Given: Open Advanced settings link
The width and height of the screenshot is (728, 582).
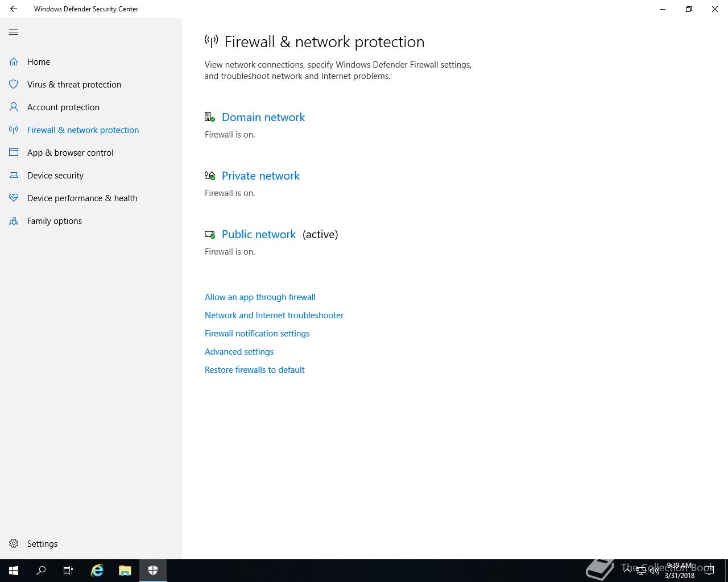Looking at the screenshot, I should 239,352.
